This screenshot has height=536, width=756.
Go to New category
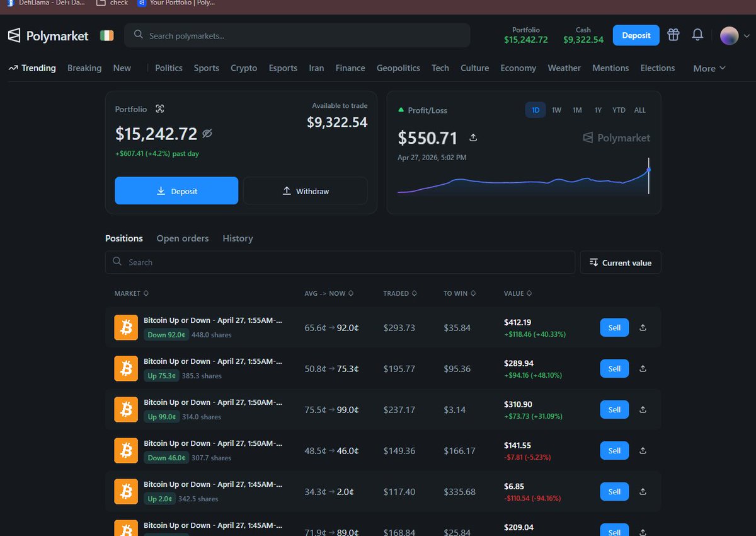(x=122, y=68)
